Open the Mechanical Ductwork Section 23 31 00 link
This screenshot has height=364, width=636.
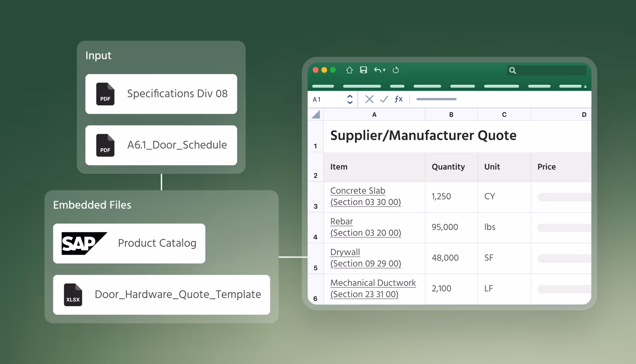click(373, 288)
